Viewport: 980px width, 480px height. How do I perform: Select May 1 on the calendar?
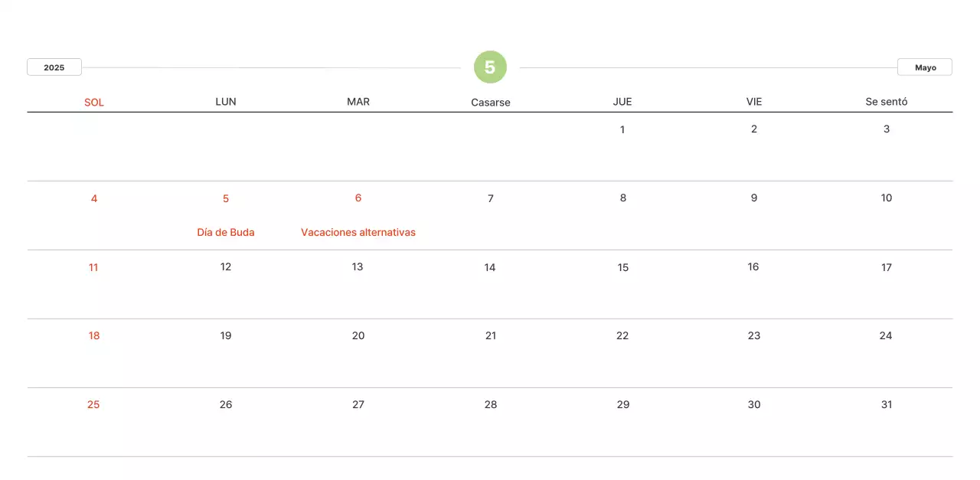[x=622, y=129]
